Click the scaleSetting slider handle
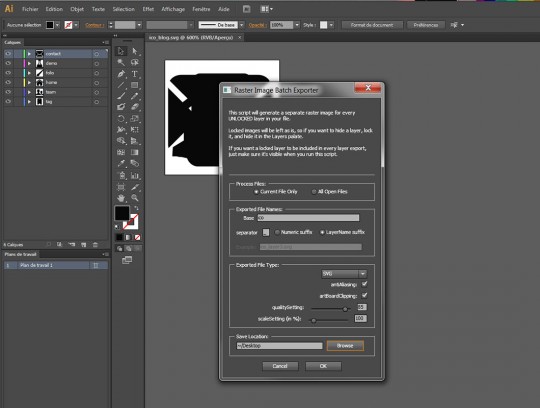 point(313,321)
